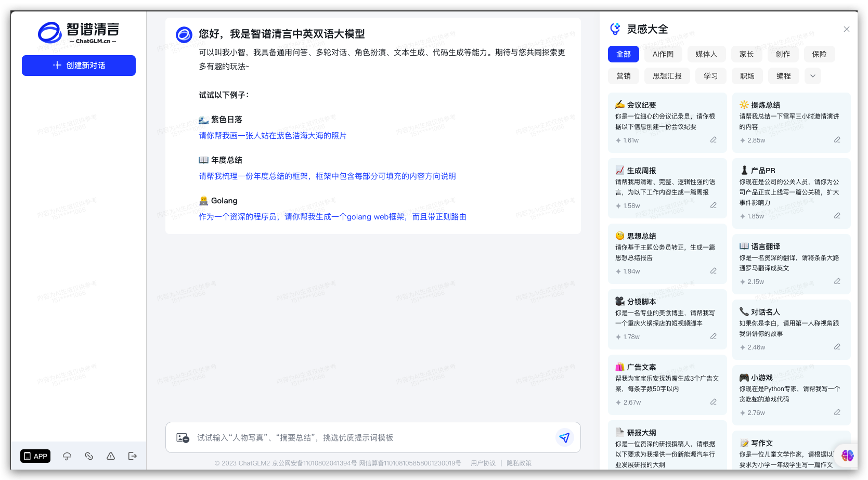Click the ChatGLM avatar beside the greeting
868x480 pixels.
[x=184, y=35]
